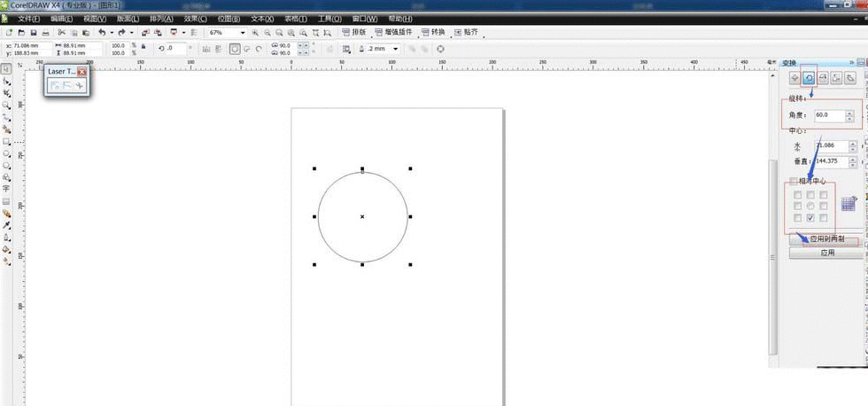868x406 pixels.
Task: Click the 应用 button
Action: [x=825, y=253]
